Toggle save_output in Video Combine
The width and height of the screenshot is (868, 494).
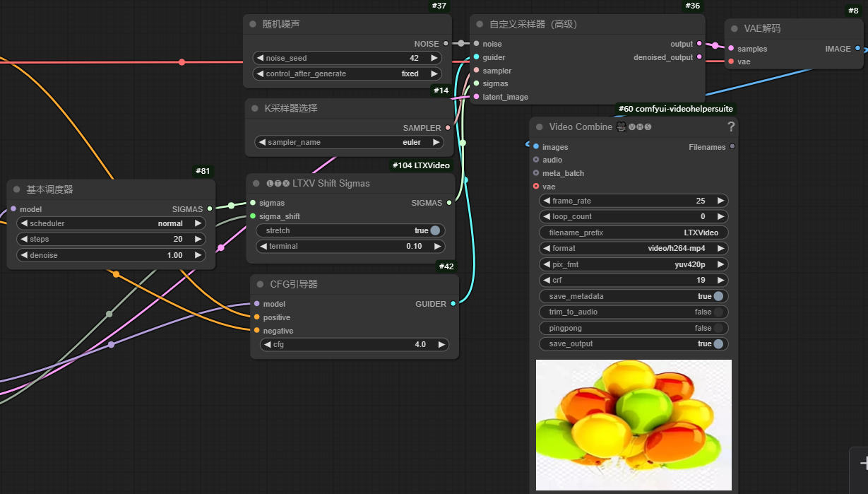click(x=718, y=344)
